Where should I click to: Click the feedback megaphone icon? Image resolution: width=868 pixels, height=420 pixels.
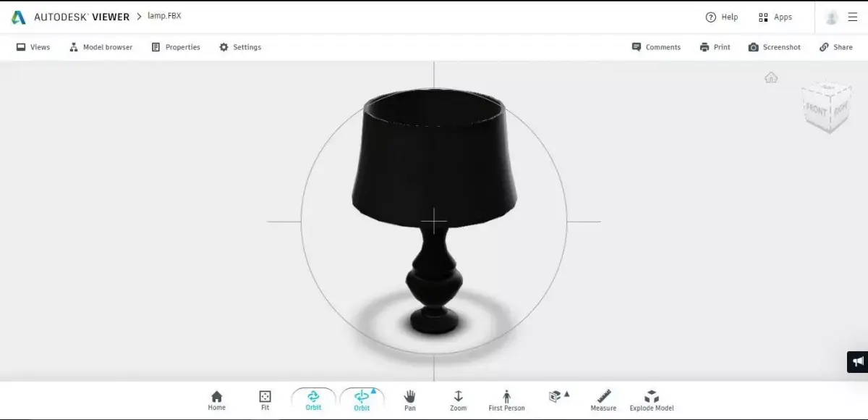click(x=859, y=361)
